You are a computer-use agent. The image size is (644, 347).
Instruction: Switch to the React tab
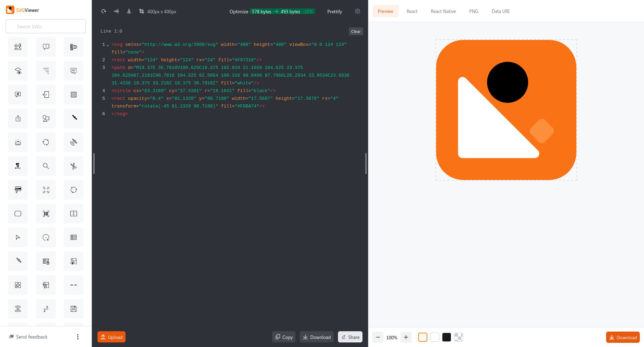pyautogui.click(x=412, y=11)
